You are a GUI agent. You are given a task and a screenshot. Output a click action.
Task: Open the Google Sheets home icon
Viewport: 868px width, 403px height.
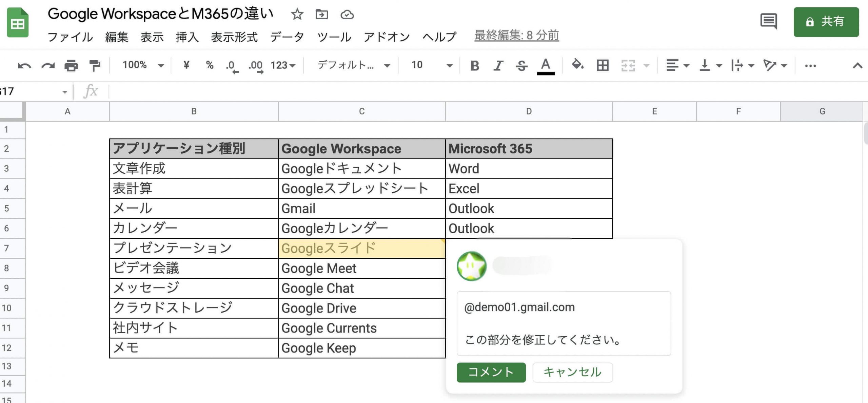[18, 22]
